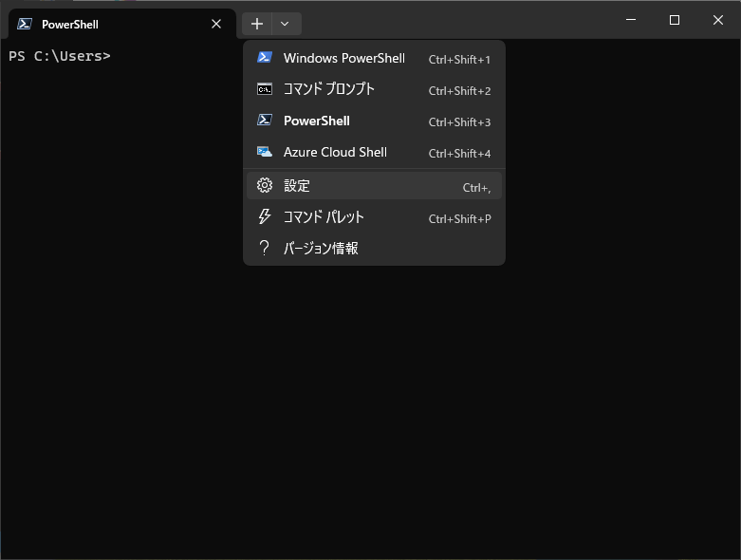Click the PS C:\Users> prompt line
The width and height of the screenshot is (741, 560).
[x=60, y=56]
